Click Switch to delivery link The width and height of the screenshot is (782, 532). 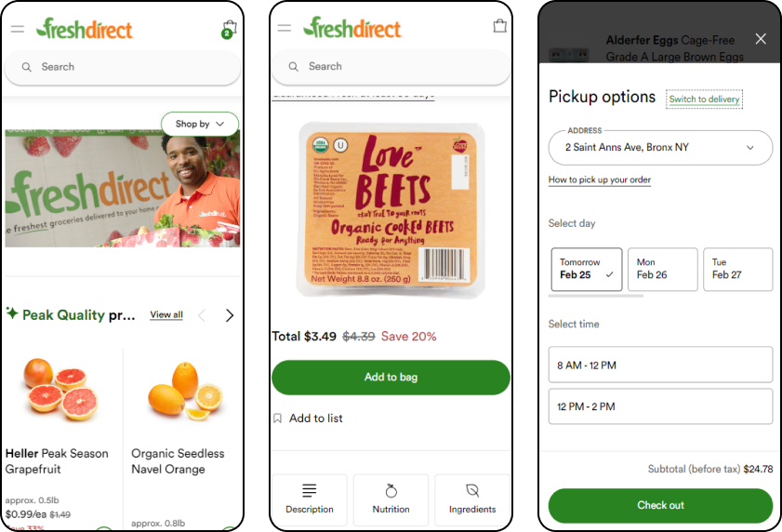704,99
